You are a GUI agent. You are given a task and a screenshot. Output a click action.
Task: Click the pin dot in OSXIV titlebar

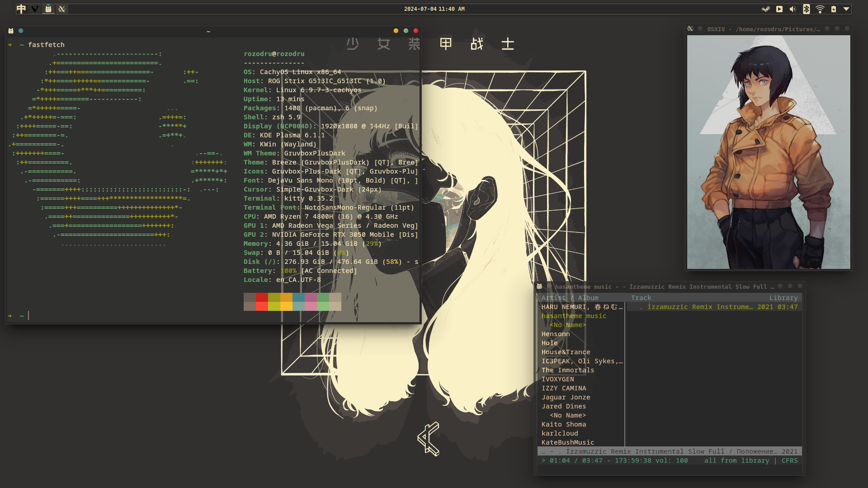tap(700, 28)
